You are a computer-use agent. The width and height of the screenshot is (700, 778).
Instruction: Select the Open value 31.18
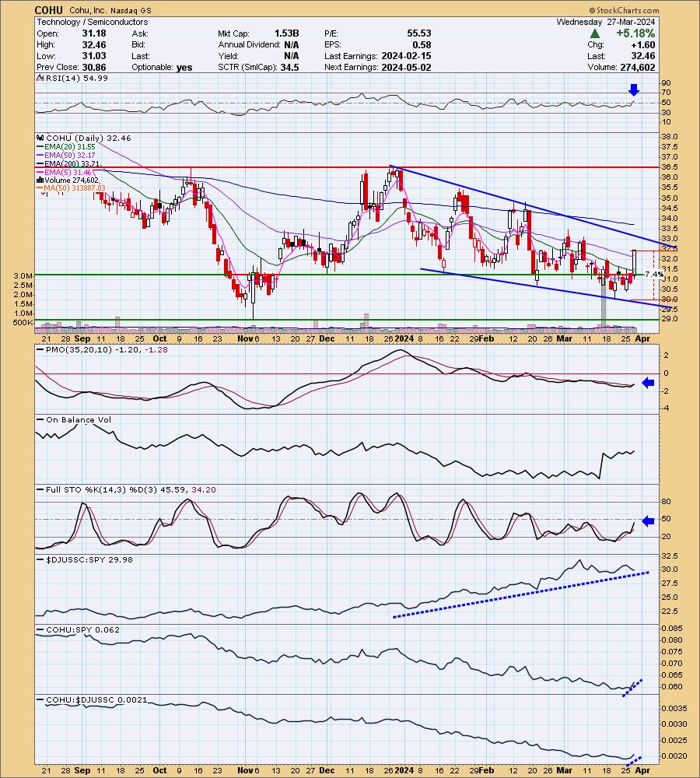pyautogui.click(x=94, y=33)
